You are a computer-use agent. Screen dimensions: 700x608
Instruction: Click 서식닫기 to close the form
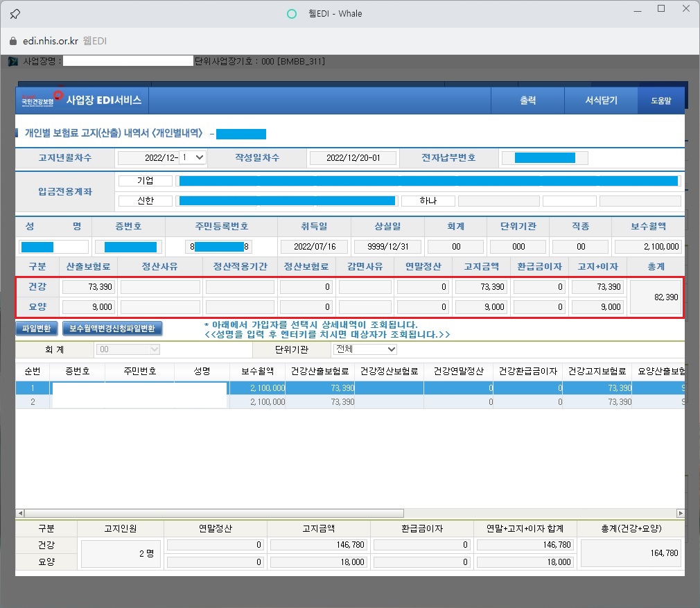[x=601, y=101]
